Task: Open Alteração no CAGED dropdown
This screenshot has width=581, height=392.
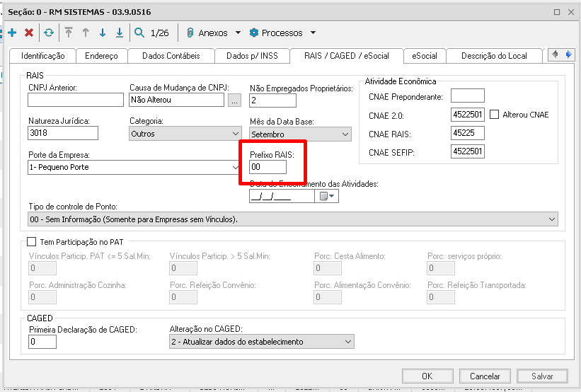Action: (x=262, y=342)
